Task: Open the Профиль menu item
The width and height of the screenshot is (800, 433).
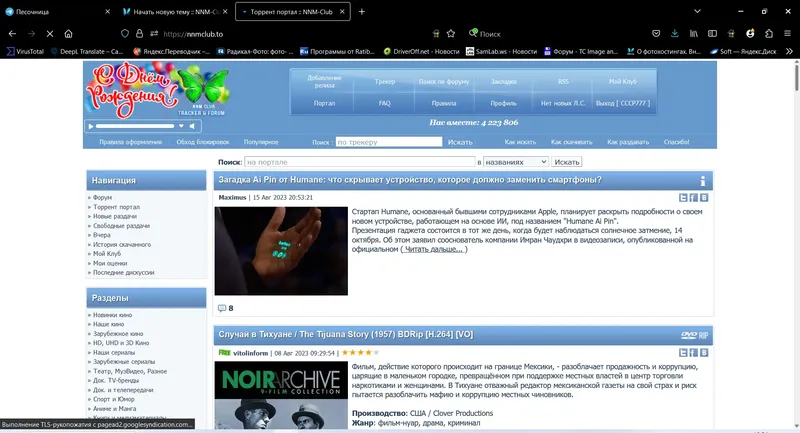Action: (x=504, y=103)
